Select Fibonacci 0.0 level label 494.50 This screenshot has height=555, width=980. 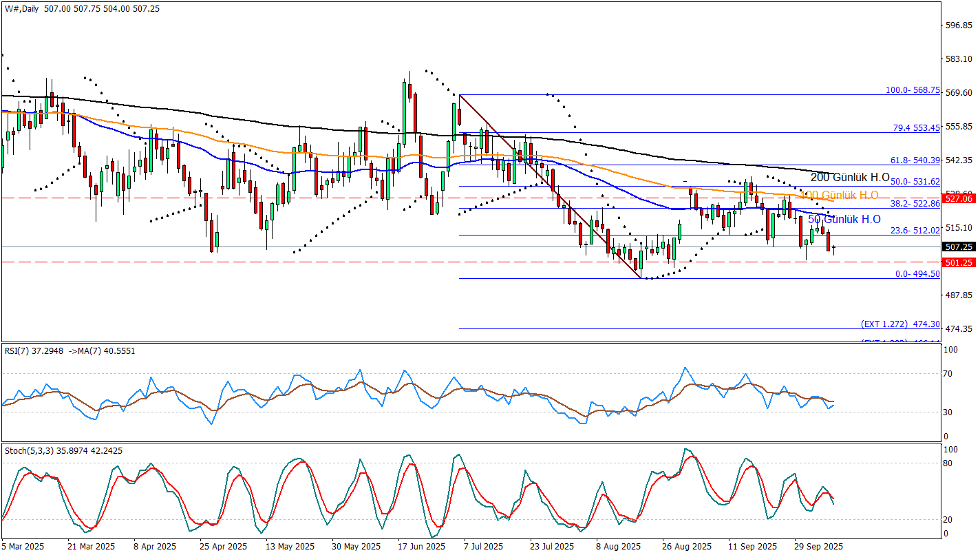(917, 274)
